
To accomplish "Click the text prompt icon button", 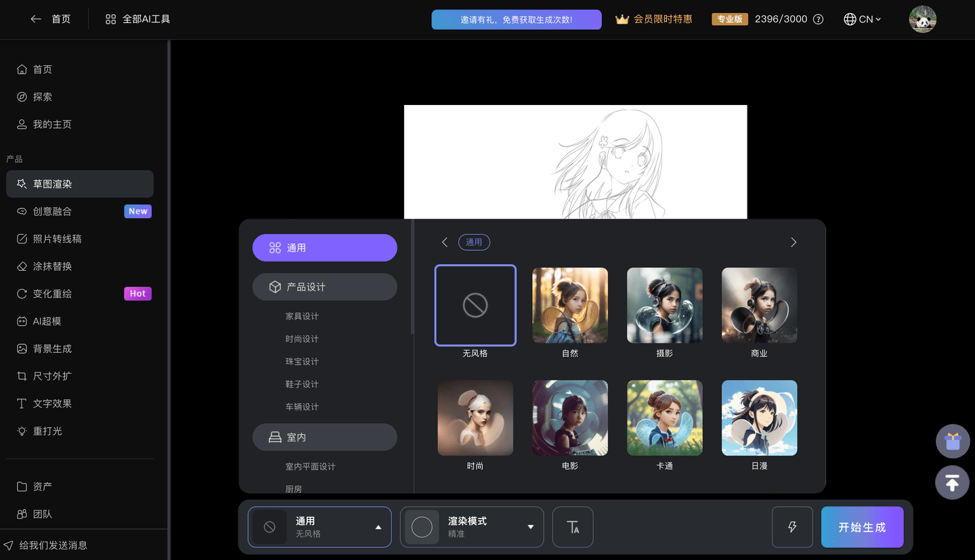I will 573,527.
